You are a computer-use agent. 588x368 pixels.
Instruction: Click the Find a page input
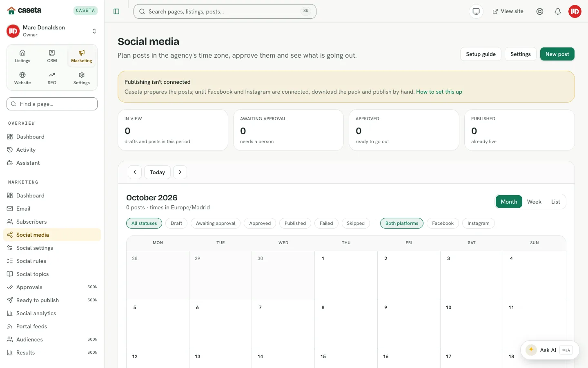point(52,104)
